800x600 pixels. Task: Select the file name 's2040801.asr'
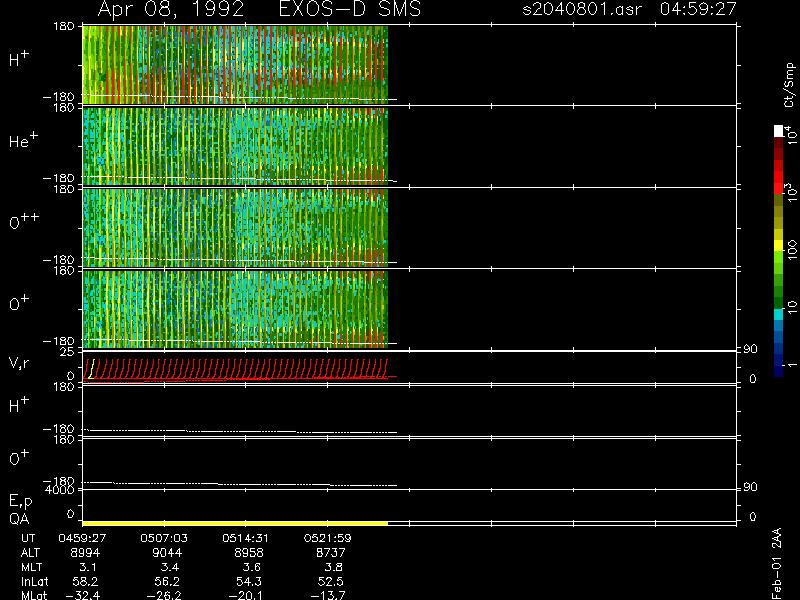click(582, 9)
